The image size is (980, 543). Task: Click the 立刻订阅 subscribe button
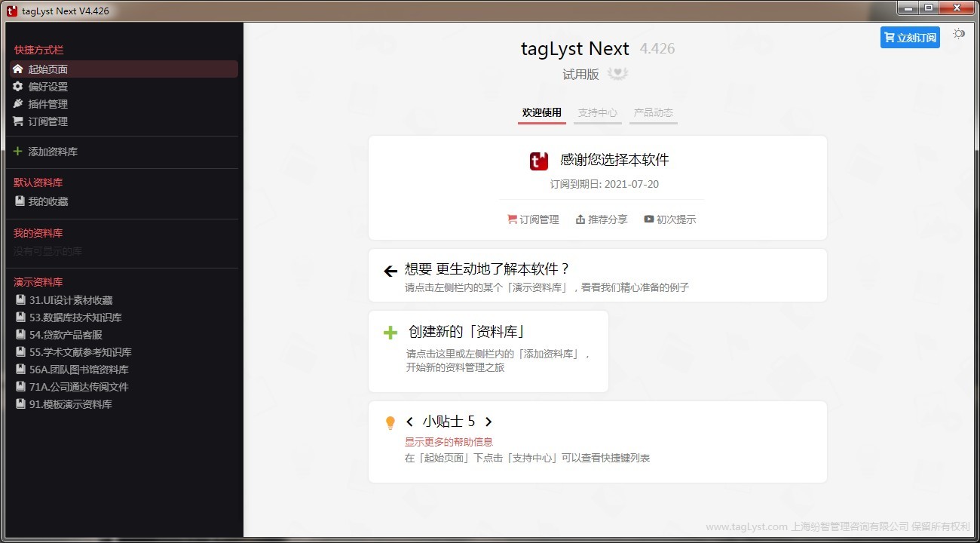pos(910,36)
